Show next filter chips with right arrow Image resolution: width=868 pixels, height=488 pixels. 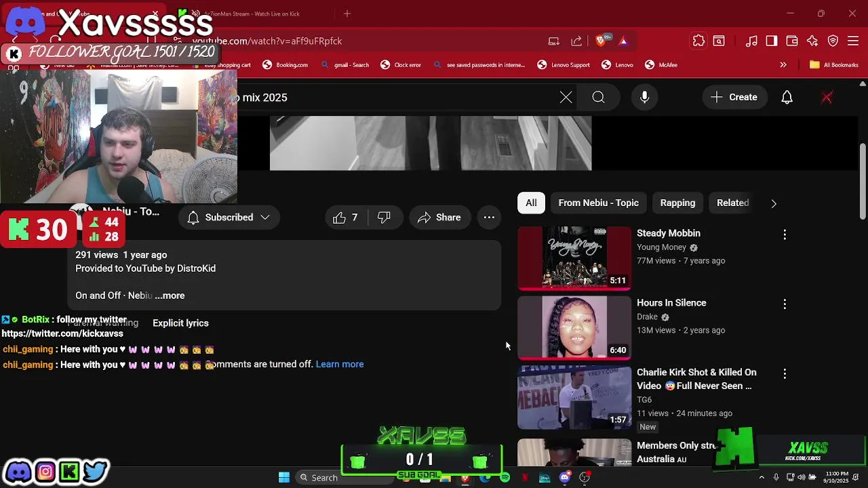[774, 203]
